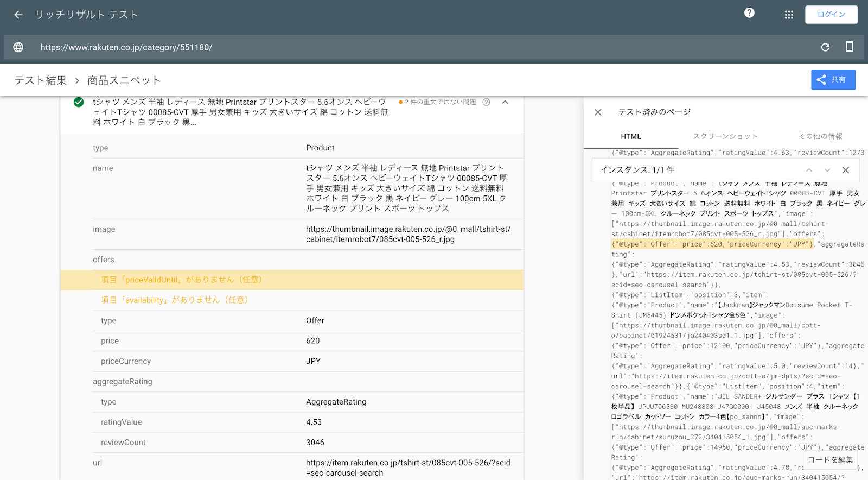Viewport: 868px width, 480px height.
Task: Collapse the product item chevron
Action: (x=505, y=102)
